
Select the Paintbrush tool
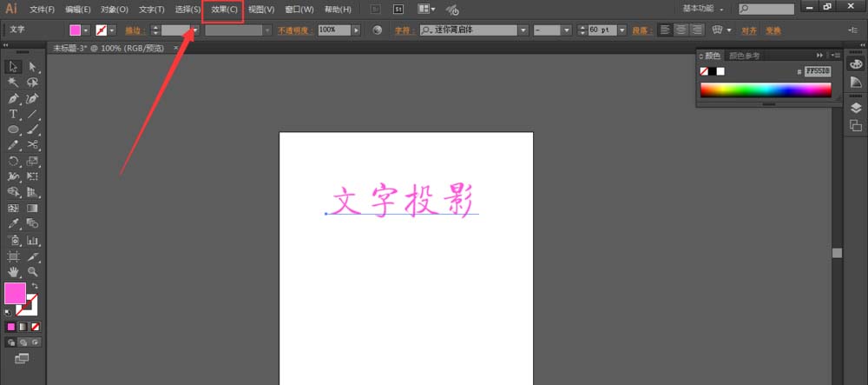click(33, 129)
